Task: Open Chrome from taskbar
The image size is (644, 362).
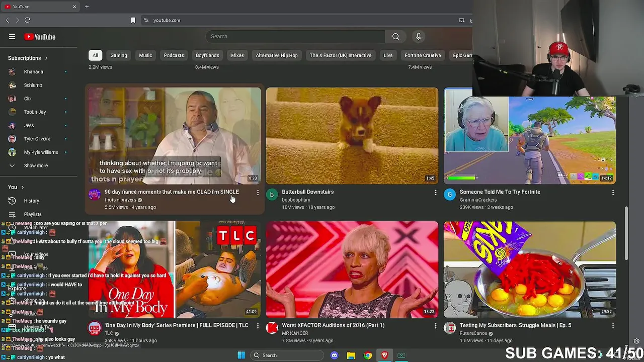Action: point(368,355)
